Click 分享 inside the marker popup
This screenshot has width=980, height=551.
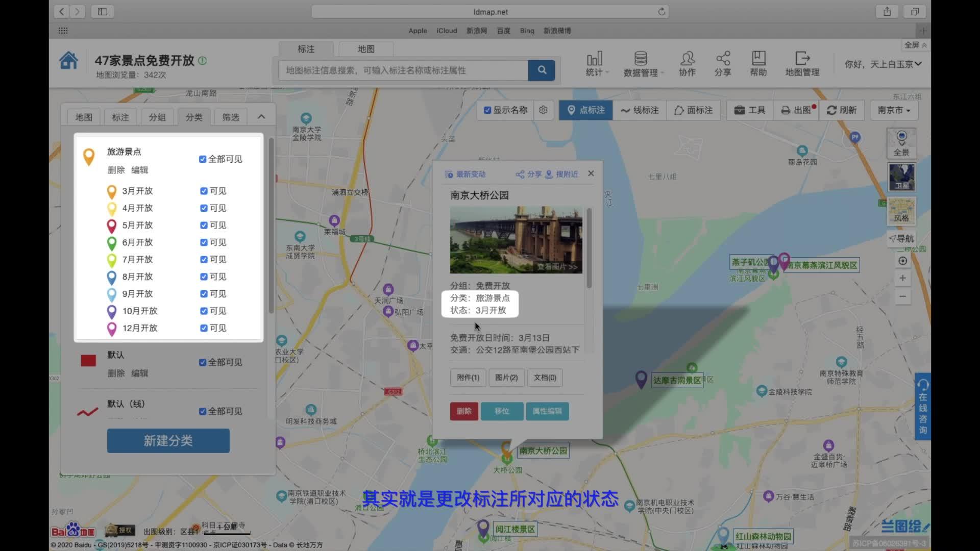click(x=528, y=174)
